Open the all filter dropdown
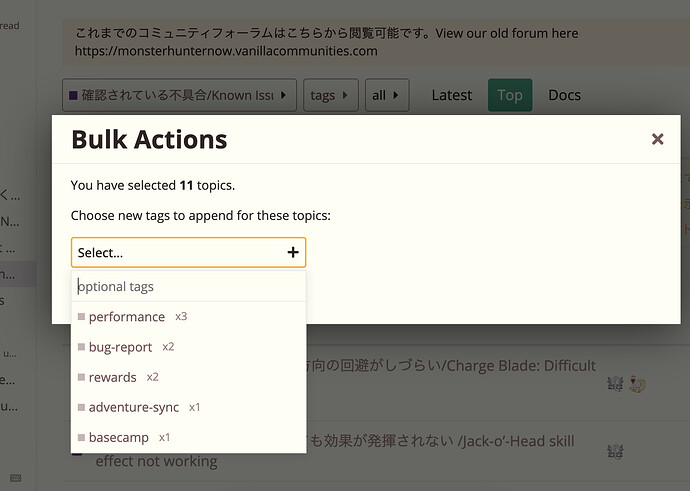This screenshot has height=491, width=690. point(387,95)
